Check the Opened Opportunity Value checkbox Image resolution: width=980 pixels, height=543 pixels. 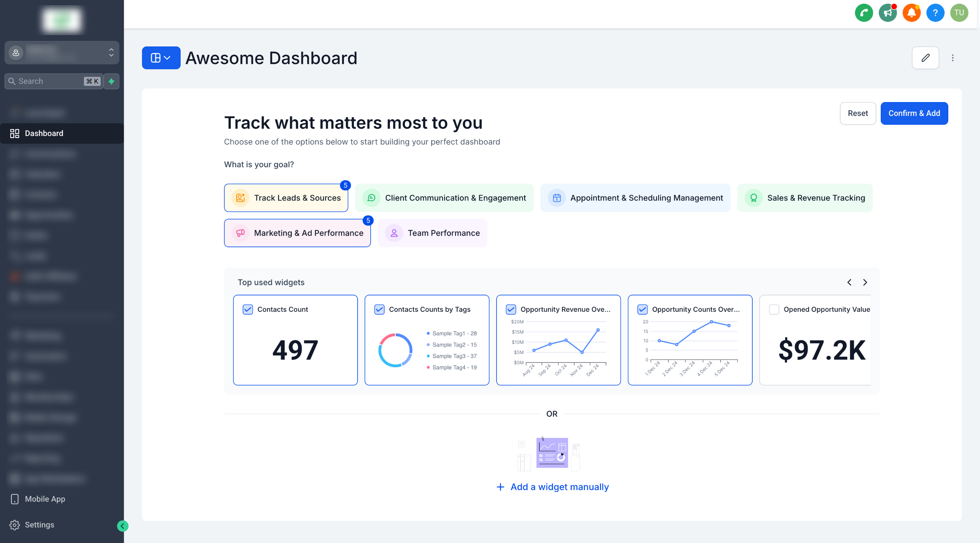pos(774,309)
